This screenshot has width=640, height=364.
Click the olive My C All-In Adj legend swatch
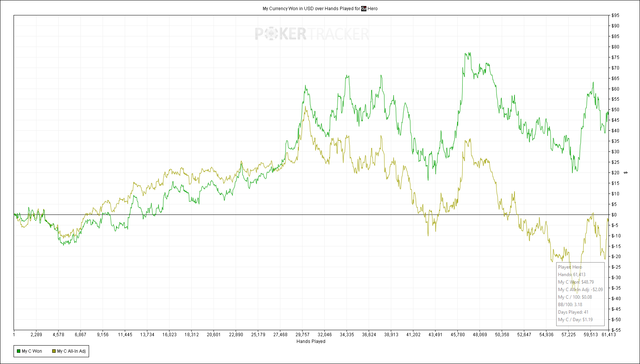pyautogui.click(x=54, y=351)
